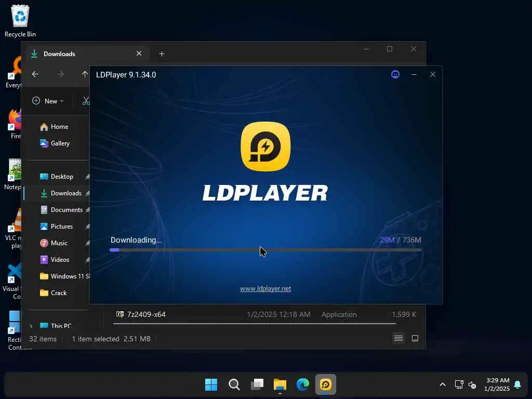532x399 pixels.
Task: Click the Notepad++ desktop shortcut
Action: (x=14, y=175)
